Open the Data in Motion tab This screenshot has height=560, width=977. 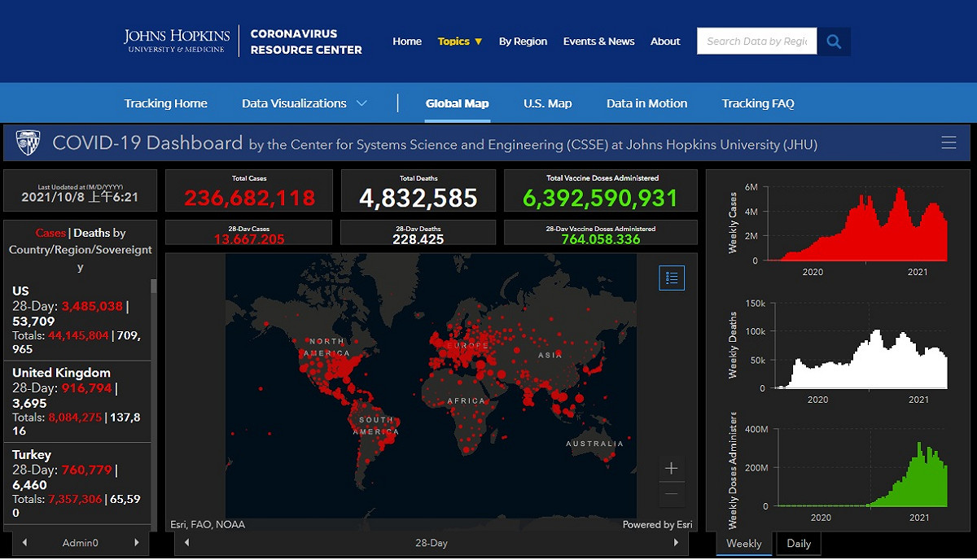point(646,103)
